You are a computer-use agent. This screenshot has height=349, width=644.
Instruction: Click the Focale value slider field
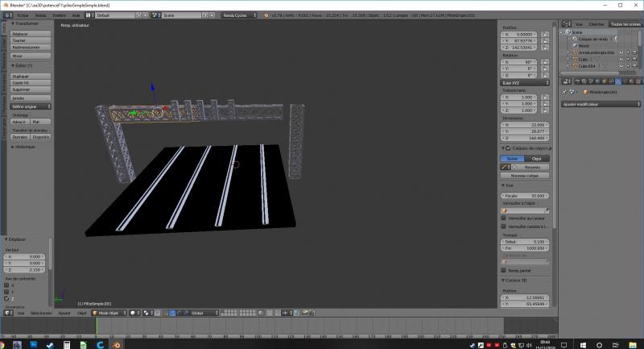pyautogui.click(x=525, y=196)
